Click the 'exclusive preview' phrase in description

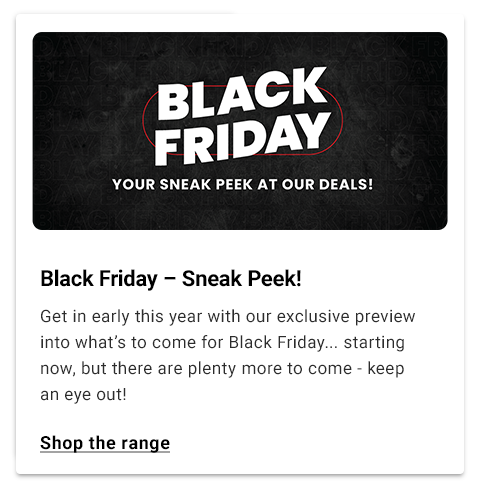click(346, 317)
